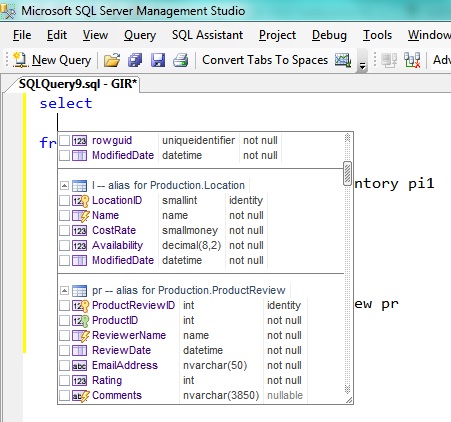The width and height of the screenshot is (451, 422).
Task: Open file with the folder icon
Action: point(112,60)
